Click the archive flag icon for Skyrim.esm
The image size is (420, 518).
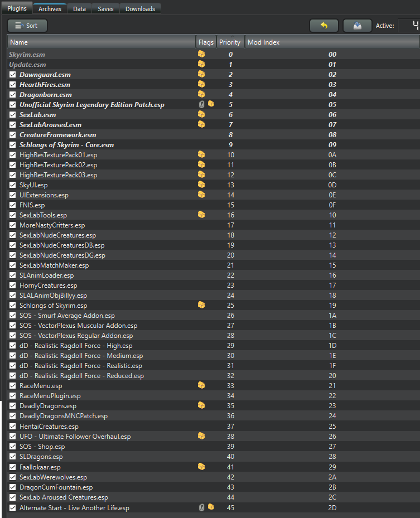click(x=201, y=54)
